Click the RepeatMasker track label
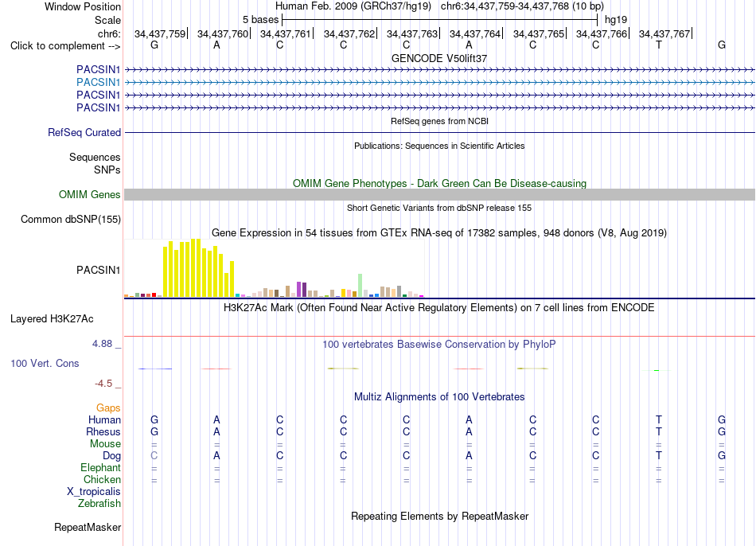The height and width of the screenshot is (546, 756). (88, 527)
